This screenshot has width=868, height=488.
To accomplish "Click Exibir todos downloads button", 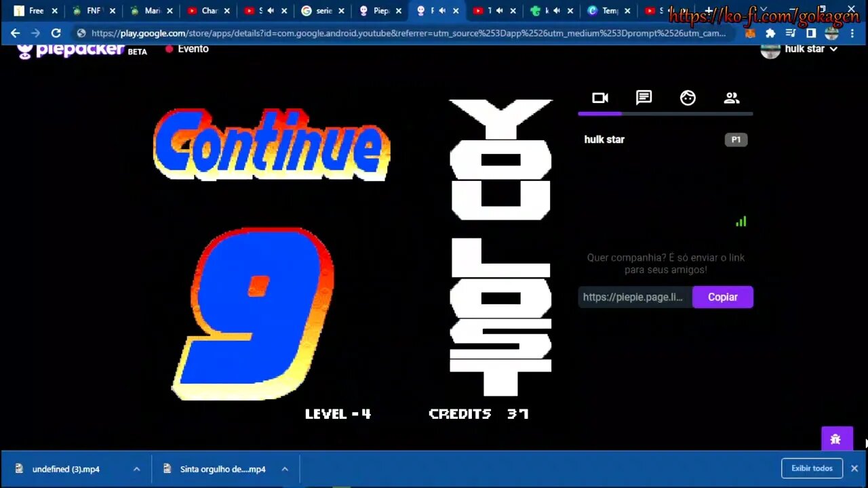I will coord(812,468).
